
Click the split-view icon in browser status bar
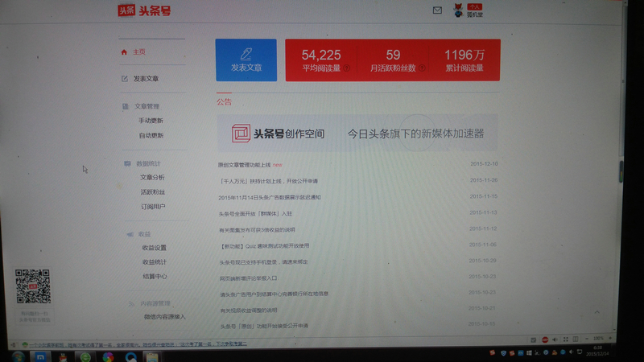(x=576, y=339)
